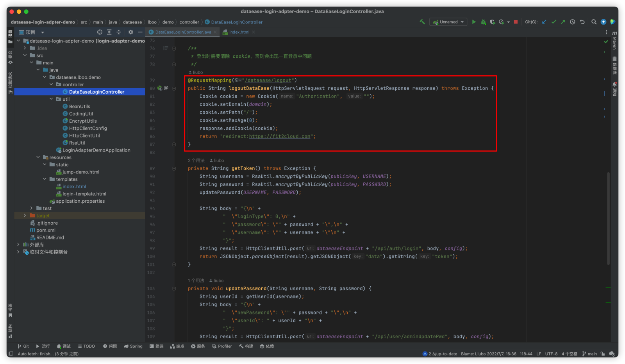The width and height of the screenshot is (625, 364).
Task: Run with coverage shield icon
Action: pyautogui.click(x=493, y=22)
